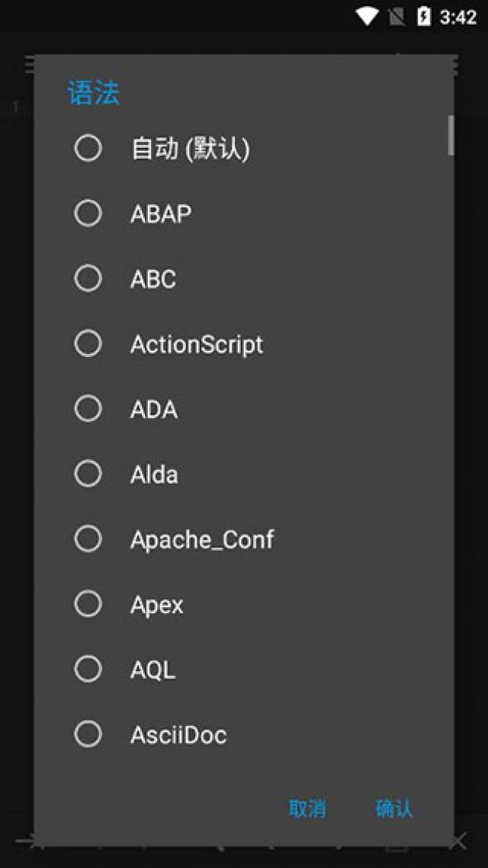This screenshot has width=488, height=868.
Task: Confirm the selection with 确认
Action: click(x=393, y=809)
